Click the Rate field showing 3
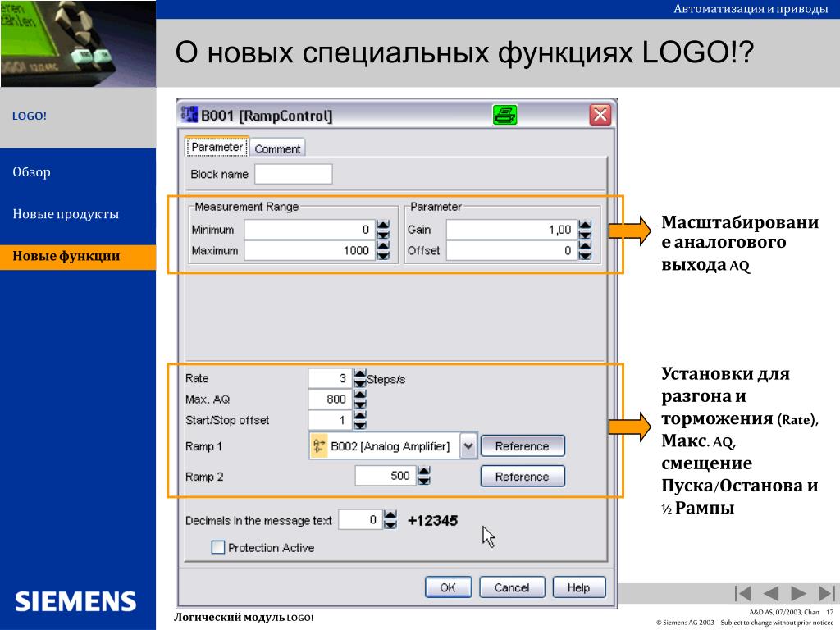The image size is (840, 630). (x=330, y=378)
